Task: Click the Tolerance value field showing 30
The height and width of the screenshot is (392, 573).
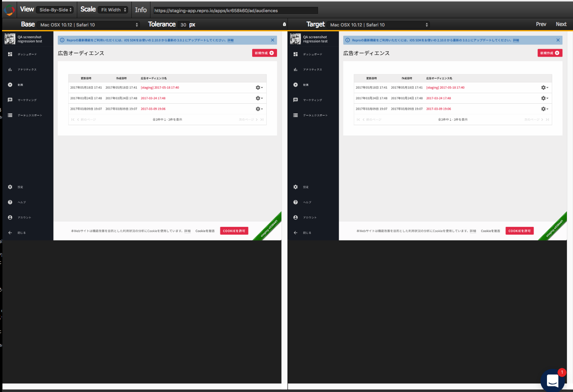Action: point(183,25)
